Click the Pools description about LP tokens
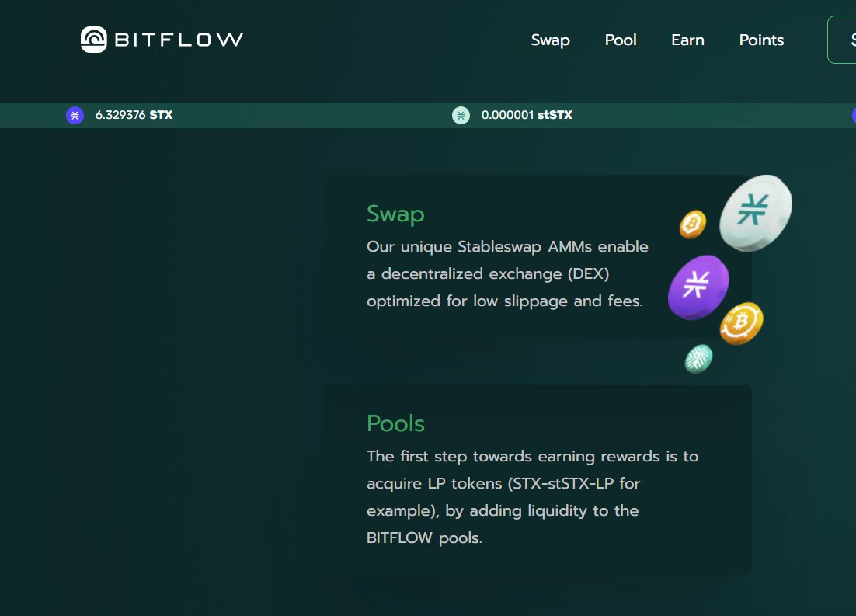 pos(532,497)
